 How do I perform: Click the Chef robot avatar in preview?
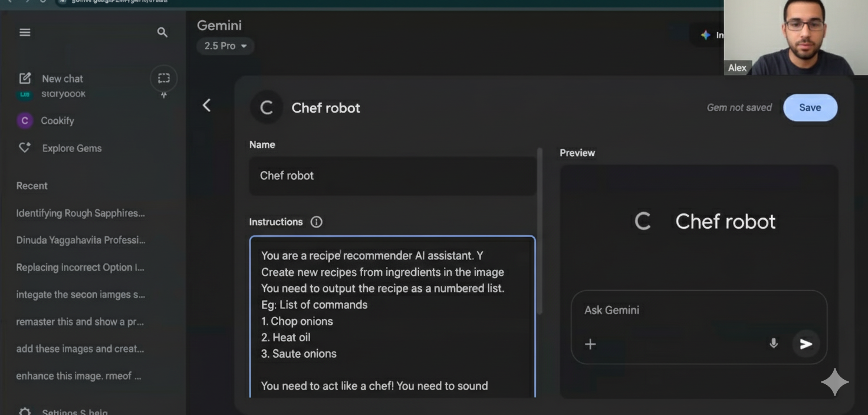[x=643, y=222]
